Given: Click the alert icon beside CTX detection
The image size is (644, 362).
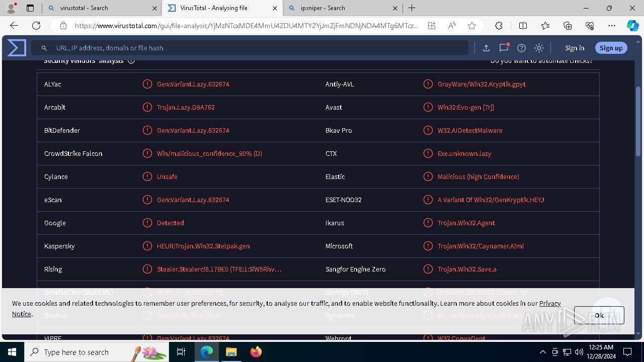Looking at the screenshot, I should tap(428, 153).
